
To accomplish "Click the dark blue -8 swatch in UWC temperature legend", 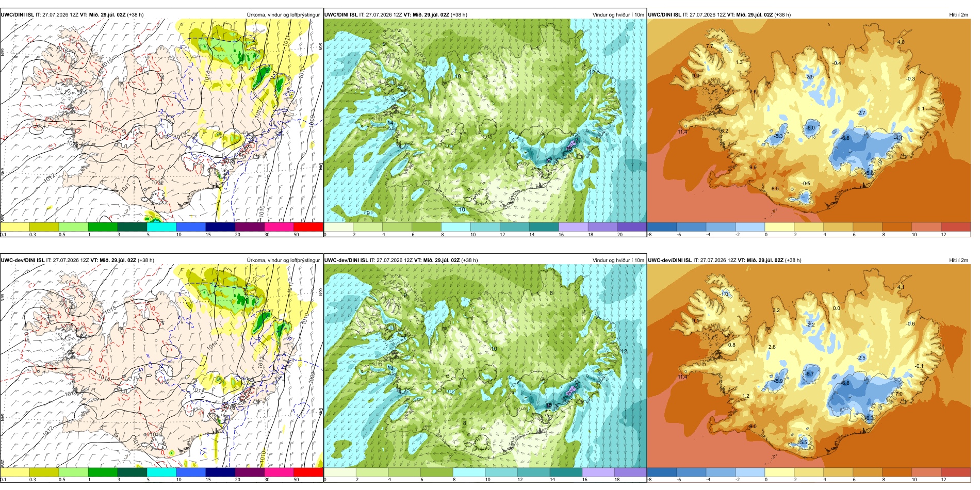I will point(662,226).
